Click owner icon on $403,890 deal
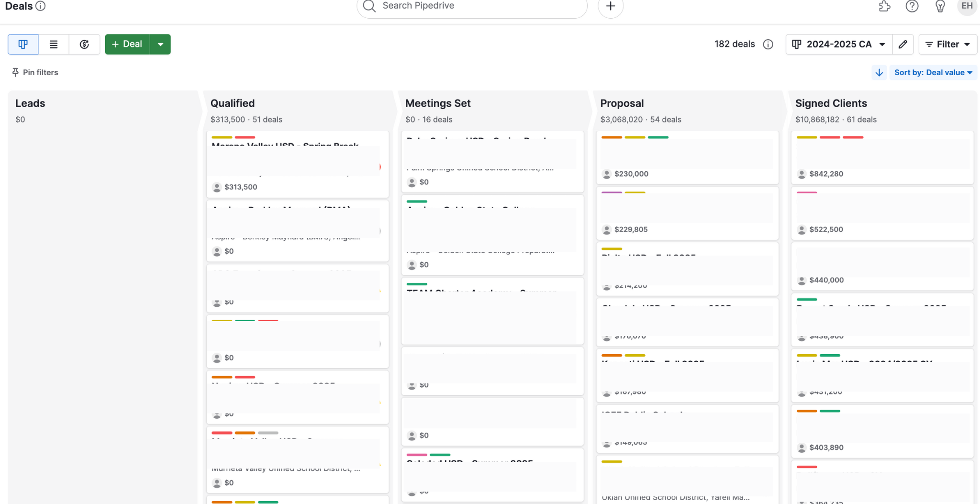Viewport: 980px width, 504px height. pos(802,448)
